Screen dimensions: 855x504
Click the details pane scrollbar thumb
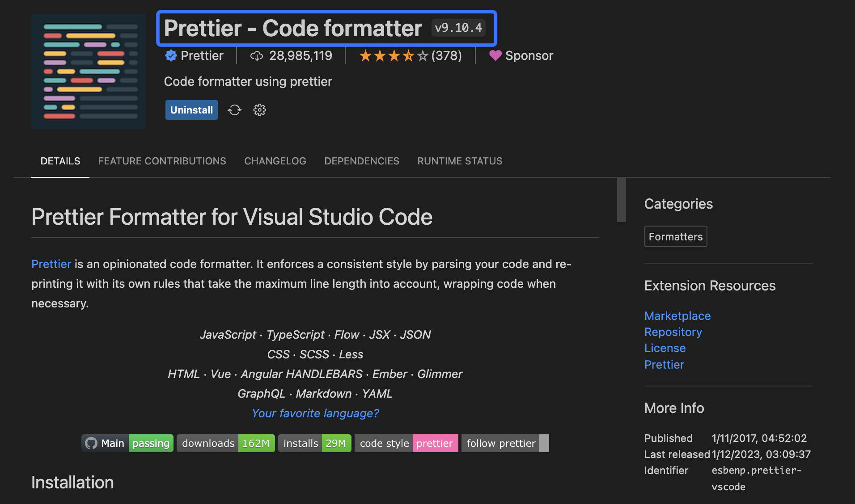[x=622, y=200]
